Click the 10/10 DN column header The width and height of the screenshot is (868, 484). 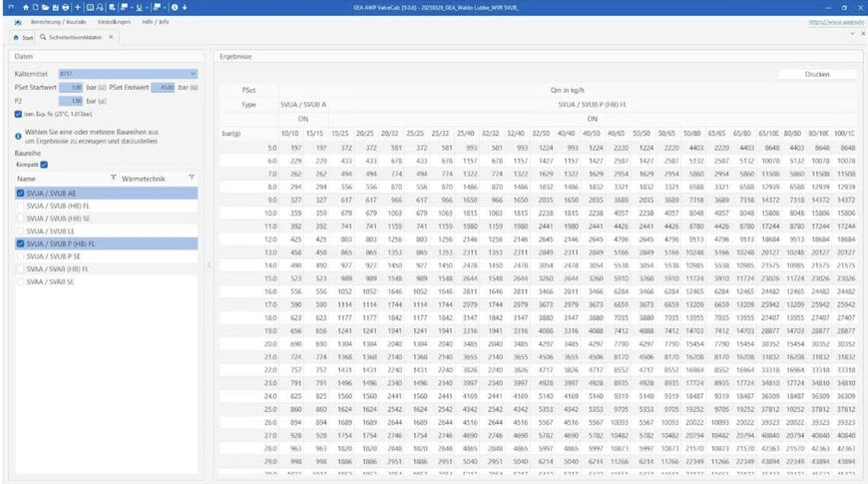pyautogui.click(x=289, y=134)
